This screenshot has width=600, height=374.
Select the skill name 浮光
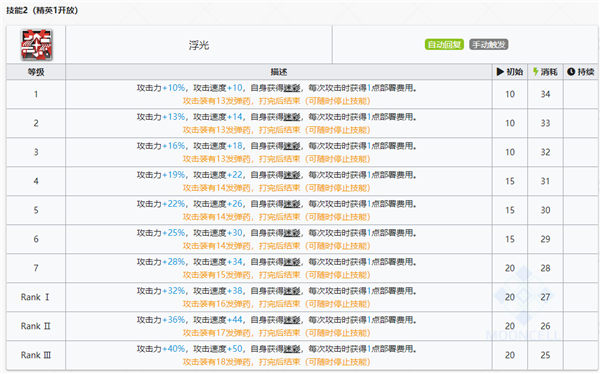[199, 45]
